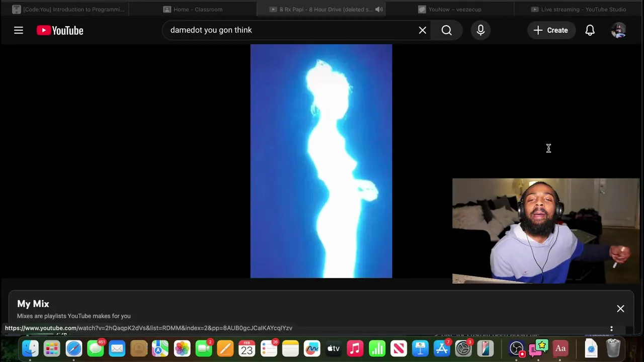This screenshot has height=362, width=644.
Task: Close the My Mix panel
Action: (x=620, y=309)
